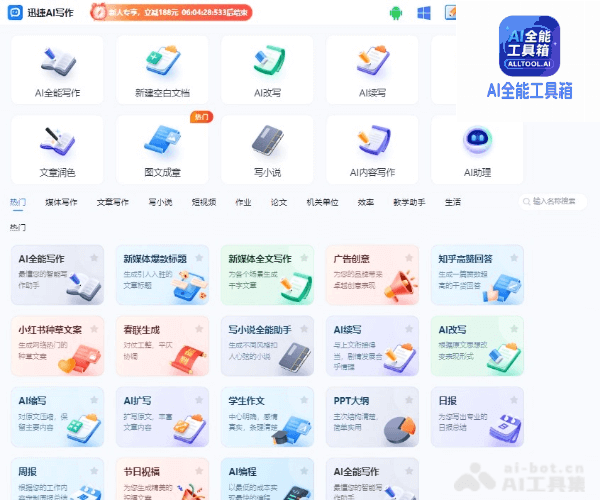Open the 新媒体爆款标题 card
The image size is (600, 500).
click(x=162, y=275)
